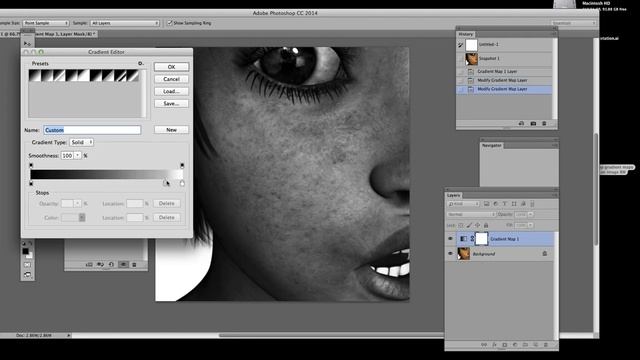
Task: Open the layer Opacity dropdown arrow
Action: 530,214
